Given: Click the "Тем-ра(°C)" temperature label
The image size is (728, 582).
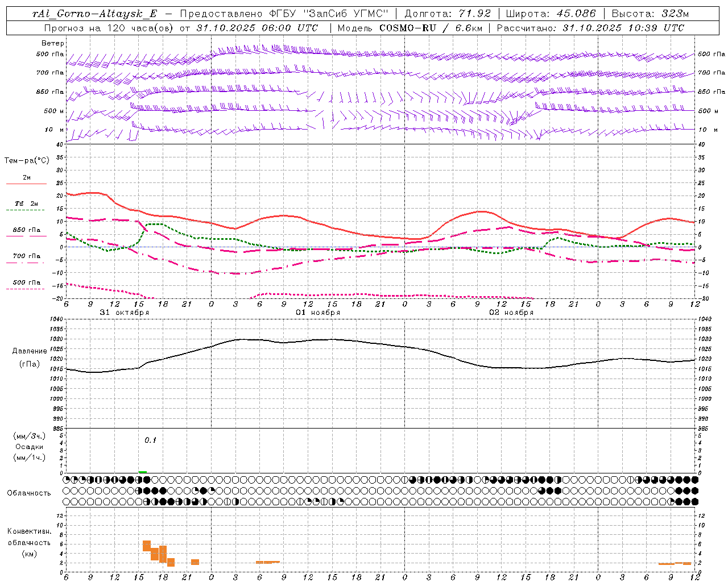Looking at the screenshot, I should coord(27,161).
